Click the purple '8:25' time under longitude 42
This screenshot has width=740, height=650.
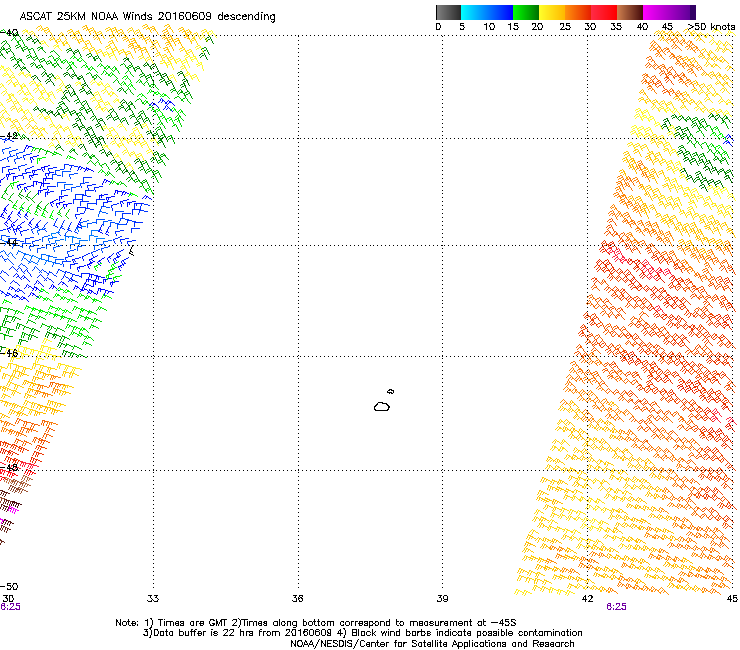616,607
